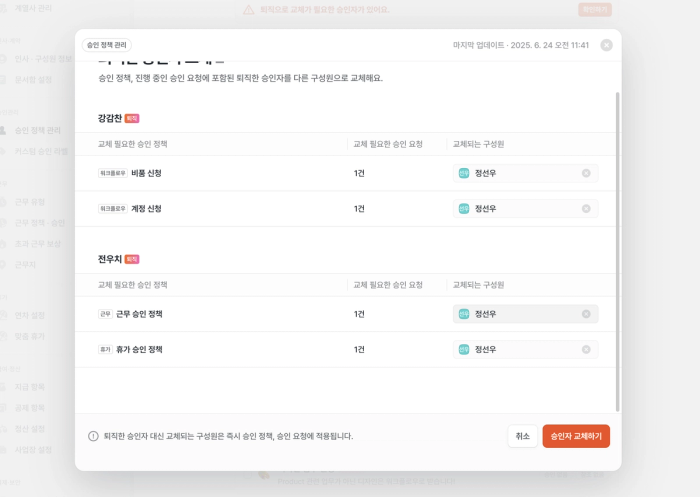Open 승인 정책 관리 in the sidebar
Viewport: 700px width, 497px height.
pos(38,130)
